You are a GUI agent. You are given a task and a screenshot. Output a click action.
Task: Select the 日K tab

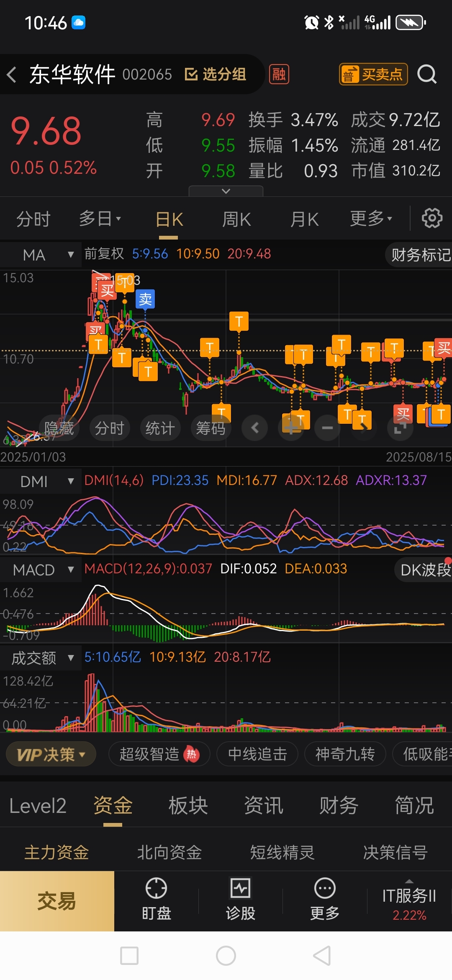[x=169, y=219]
